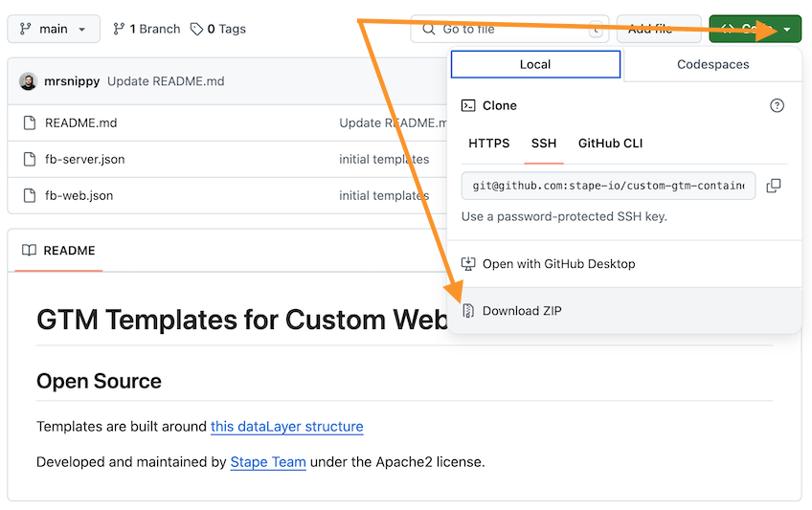Copy the clone URL to clipboard
This screenshot has width=812, height=510.
774,186
